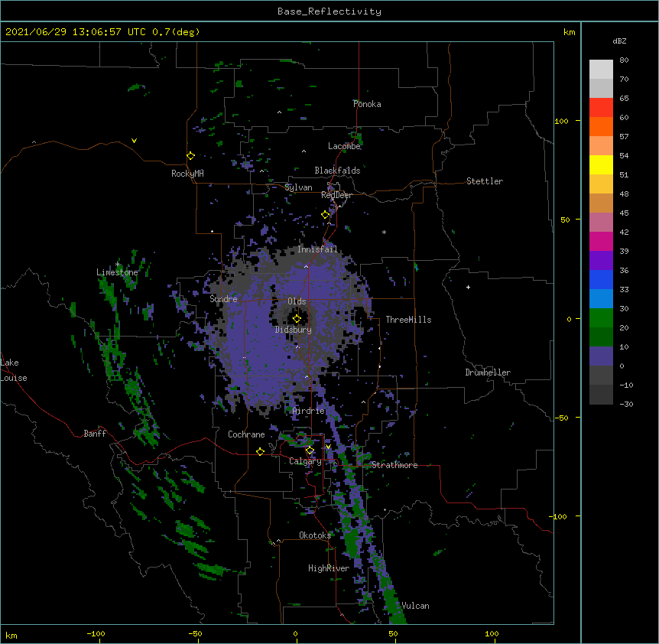659x644 pixels.
Task: Click the Didsbury town label
Action: pos(294,330)
